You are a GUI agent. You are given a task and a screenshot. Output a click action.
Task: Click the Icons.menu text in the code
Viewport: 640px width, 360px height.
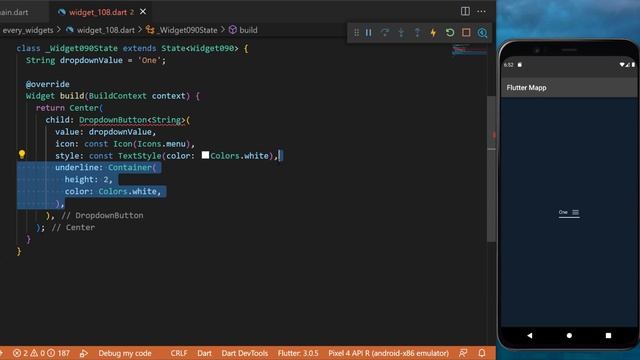point(162,144)
